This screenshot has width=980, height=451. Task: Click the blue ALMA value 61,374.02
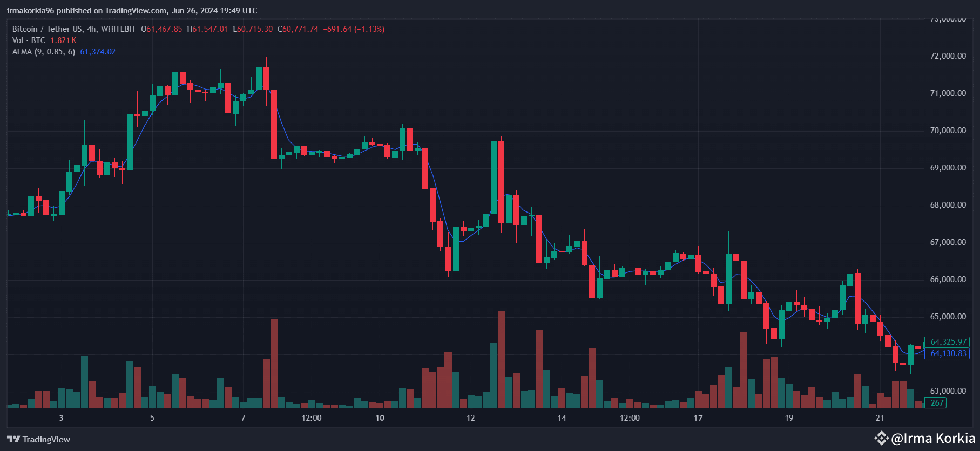[x=98, y=52]
